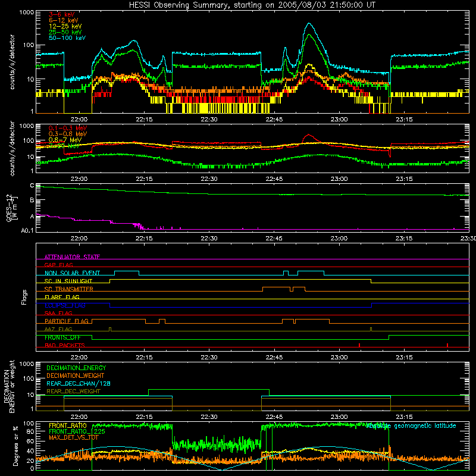Select the AAZ_FLAG label
This screenshot has width=476, height=476.
[58, 329]
